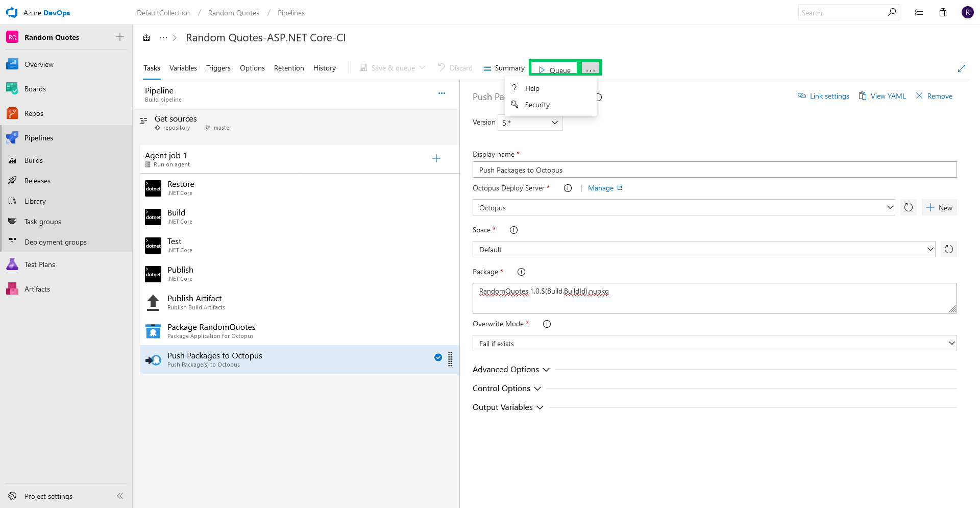Select the Package RandomQuotes task
This screenshot has width=980, height=508.
(300, 331)
